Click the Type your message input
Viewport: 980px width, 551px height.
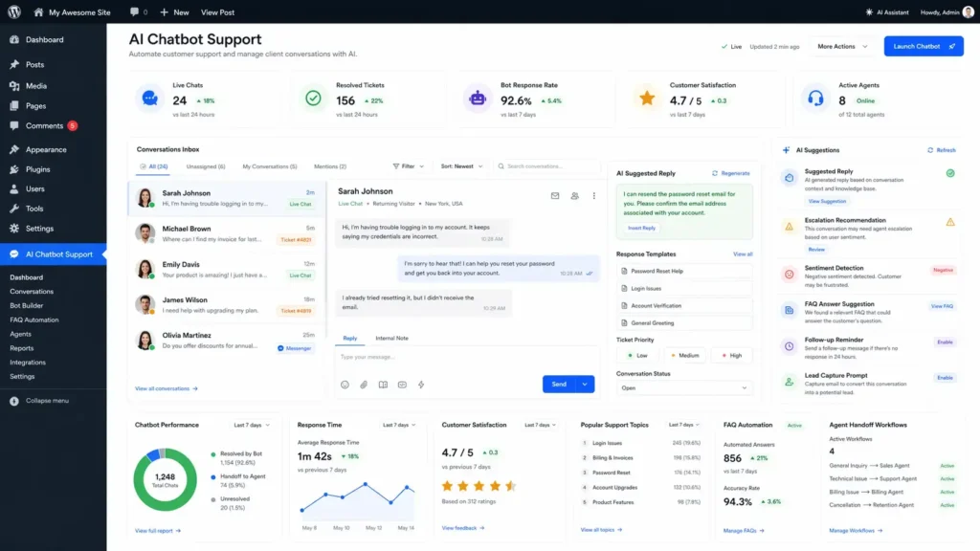pyautogui.click(x=466, y=357)
